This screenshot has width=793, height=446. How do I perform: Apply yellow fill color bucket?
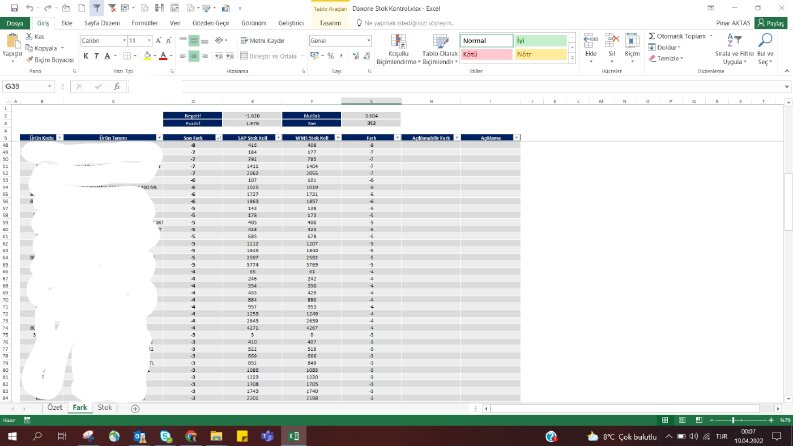[x=147, y=56]
